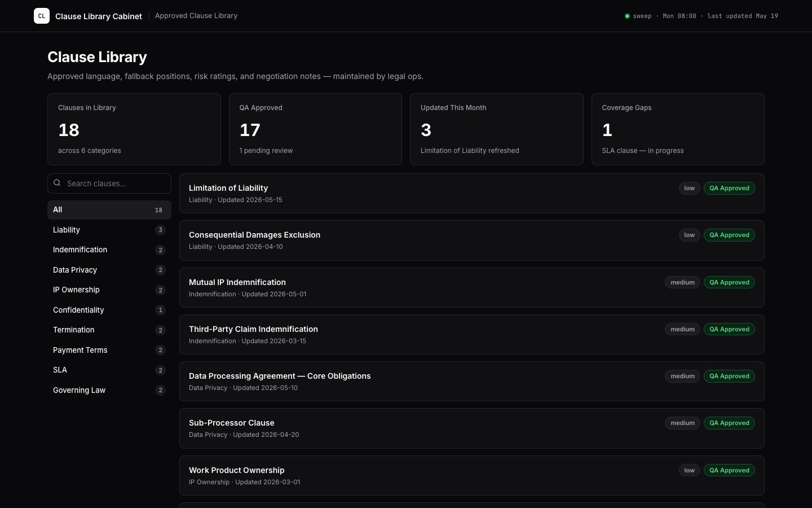This screenshot has width=812, height=508.
Task: Open Data Processing Agreement — Core Obligations clause
Action: click(x=471, y=381)
